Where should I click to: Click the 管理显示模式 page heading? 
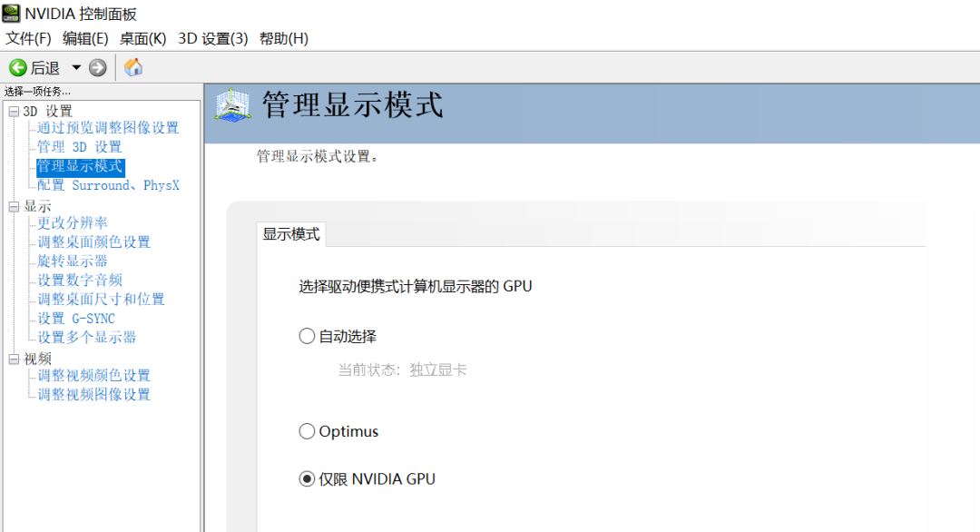[352, 104]
